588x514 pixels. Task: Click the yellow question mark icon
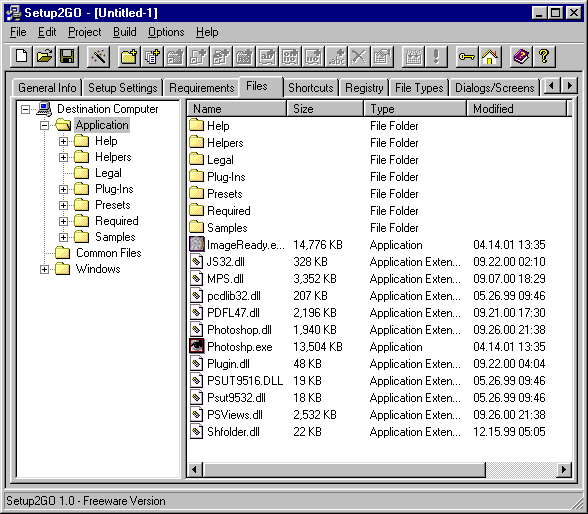[x=544, y=57]
